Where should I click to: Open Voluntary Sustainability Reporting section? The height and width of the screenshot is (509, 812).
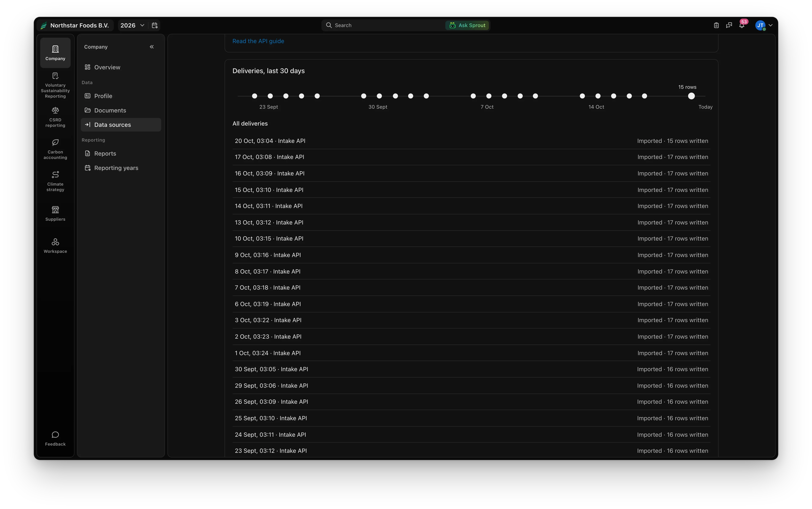(55, 85)
